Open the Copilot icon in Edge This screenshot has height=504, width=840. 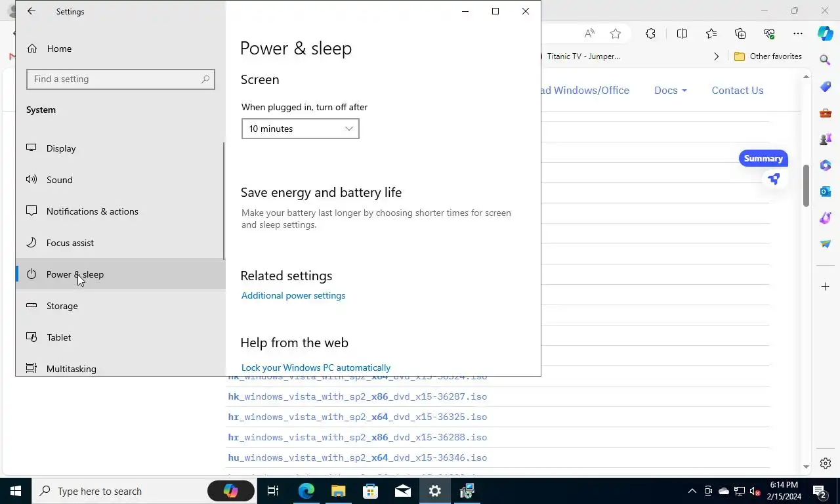tap(826, 33)
